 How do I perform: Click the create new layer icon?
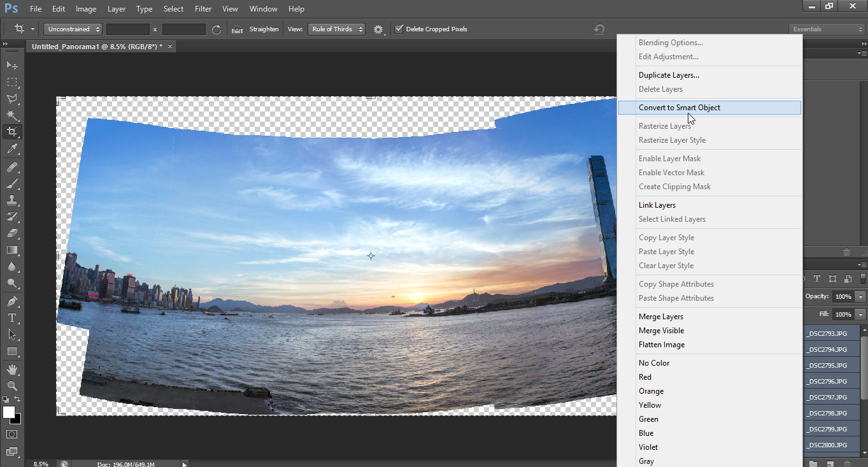pos(831,464)
